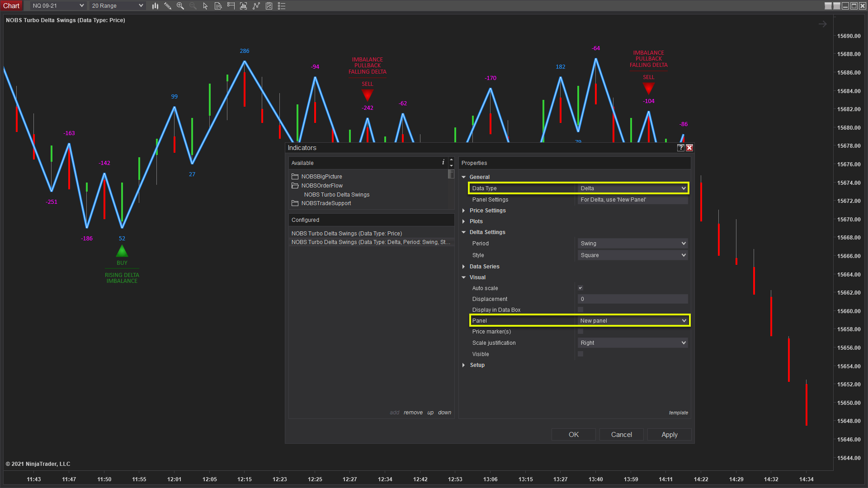Click the first window link button in title bar
868x488 pixels.
[828, 6]
